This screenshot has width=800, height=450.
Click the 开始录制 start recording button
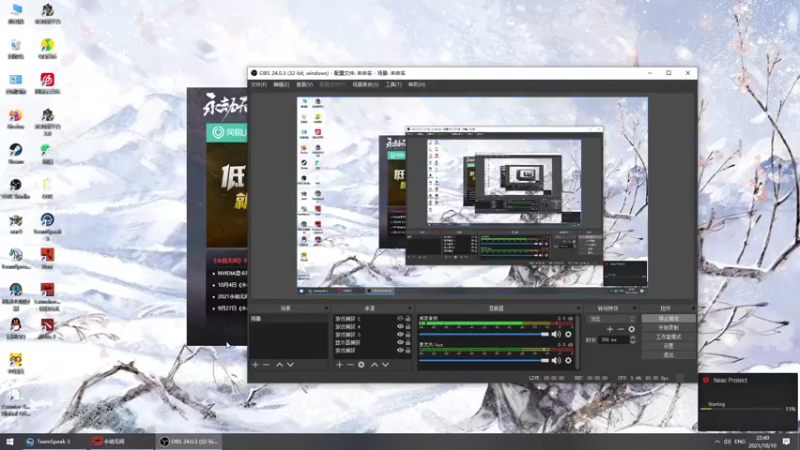point(668,328)
